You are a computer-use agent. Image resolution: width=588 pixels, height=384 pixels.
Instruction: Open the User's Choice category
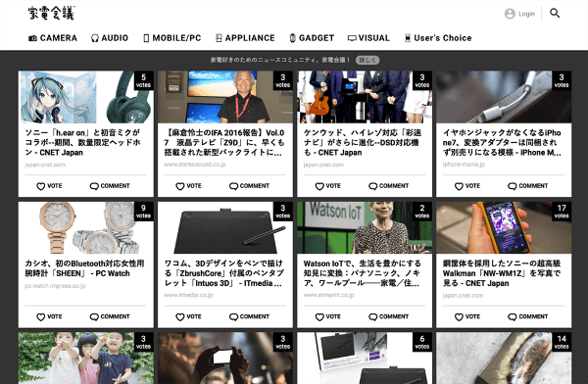pos(438,38)
